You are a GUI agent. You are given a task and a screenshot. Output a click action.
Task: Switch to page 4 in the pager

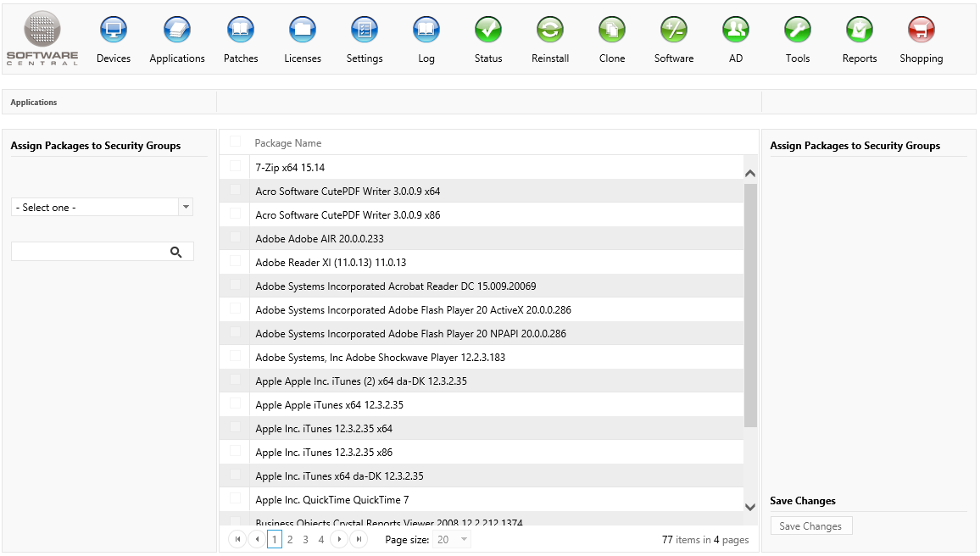321,540
